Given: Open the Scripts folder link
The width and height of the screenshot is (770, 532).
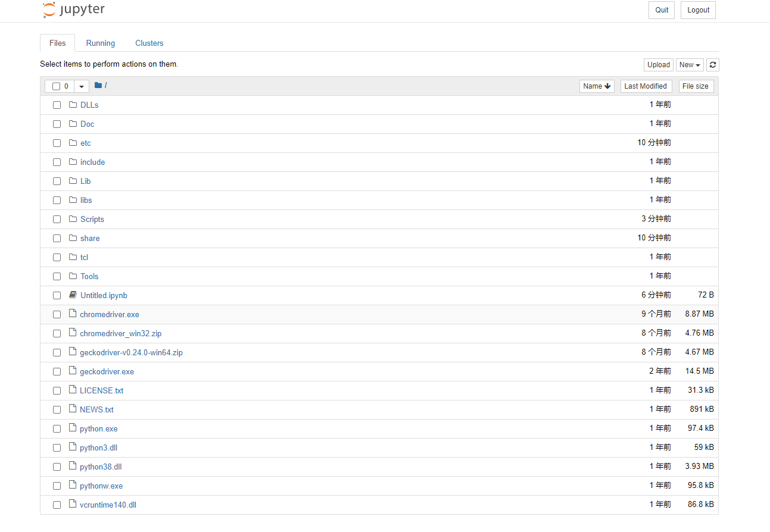Looking at the screenshot, I should pos(92,219).
